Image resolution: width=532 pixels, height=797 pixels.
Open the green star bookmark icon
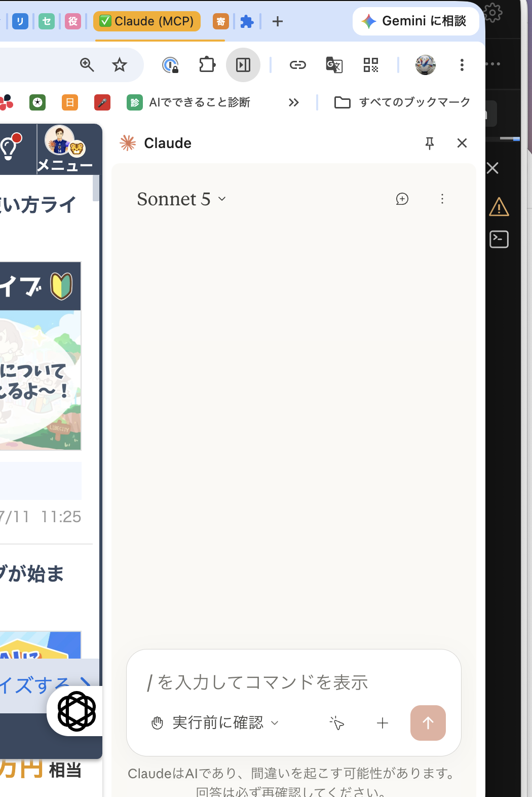[x=37, y=102]
